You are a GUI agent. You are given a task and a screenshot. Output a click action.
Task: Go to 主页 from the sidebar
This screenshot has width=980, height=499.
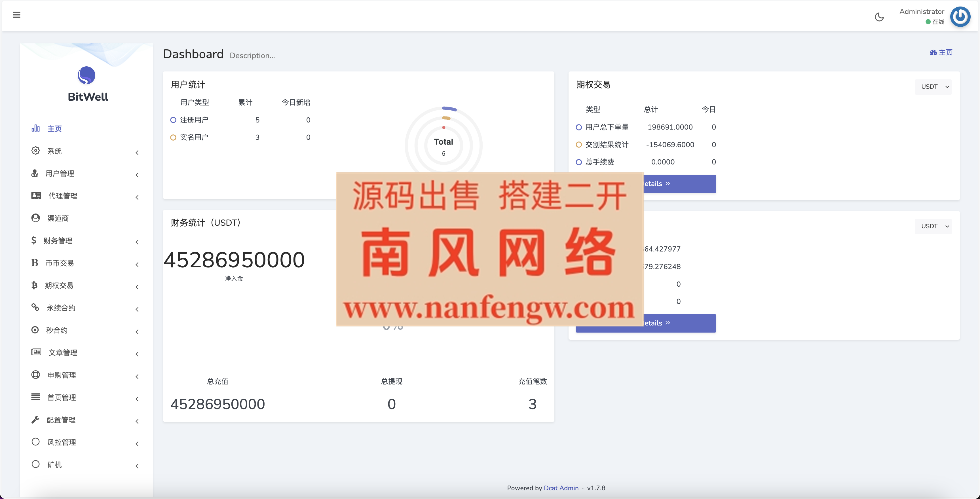[x=54, y=128]
